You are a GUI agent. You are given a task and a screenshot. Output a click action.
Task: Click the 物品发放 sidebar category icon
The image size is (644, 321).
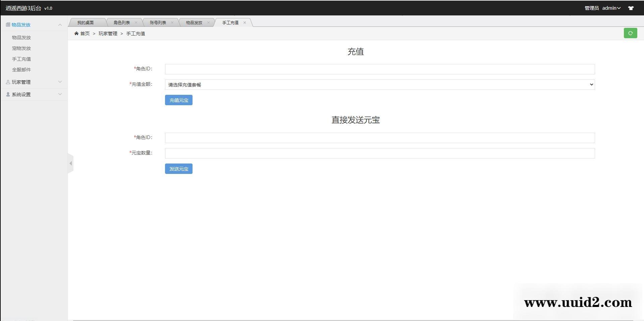click(x=7, y=24)
